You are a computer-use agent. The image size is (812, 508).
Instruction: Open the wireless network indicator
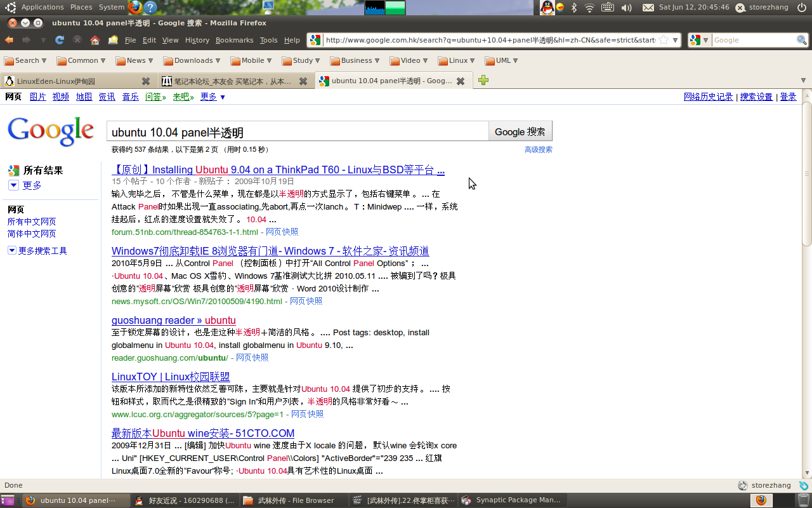click(x=590, y=8)
